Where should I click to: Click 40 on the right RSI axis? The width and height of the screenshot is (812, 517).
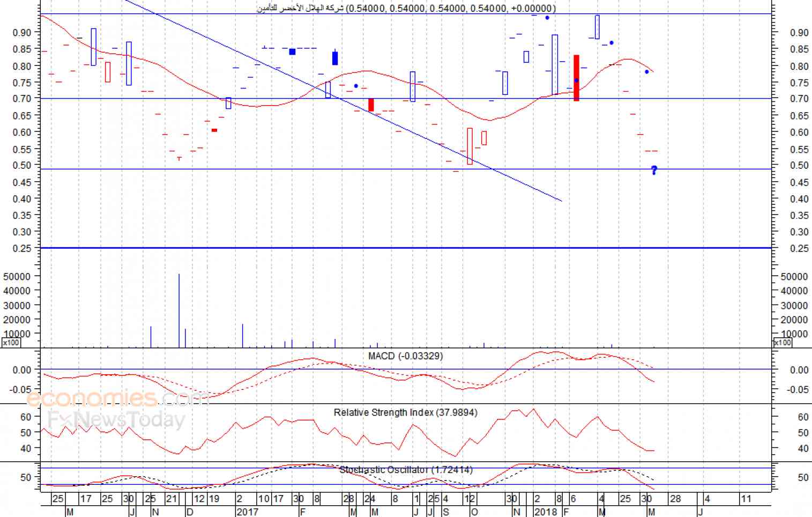click(803, 448)
